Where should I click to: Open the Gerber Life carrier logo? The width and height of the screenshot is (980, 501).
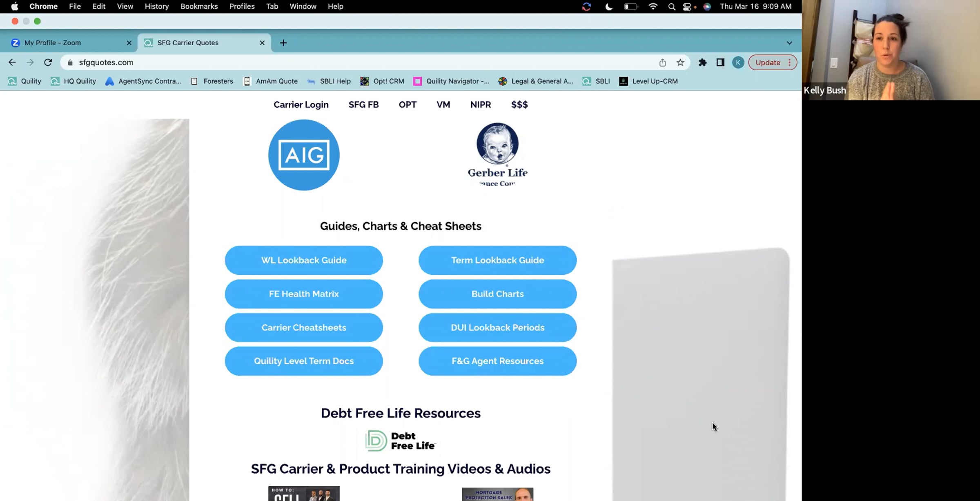tap(497, 155)
